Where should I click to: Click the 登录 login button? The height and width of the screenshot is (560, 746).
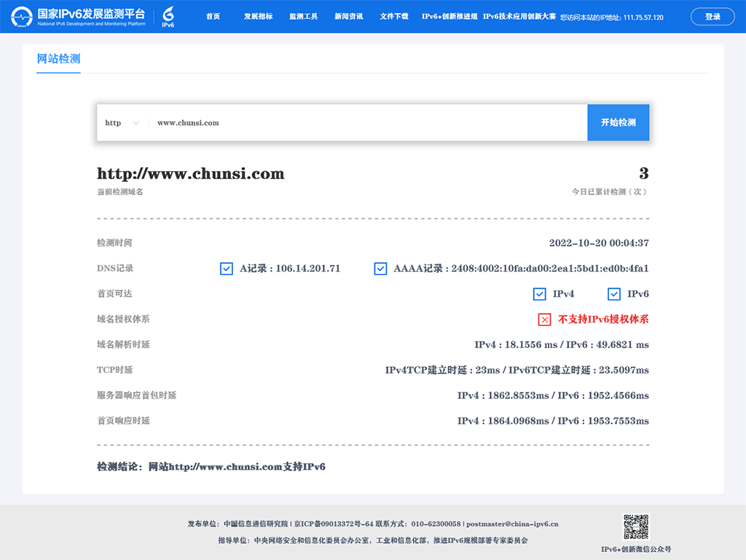click(712, 17)
